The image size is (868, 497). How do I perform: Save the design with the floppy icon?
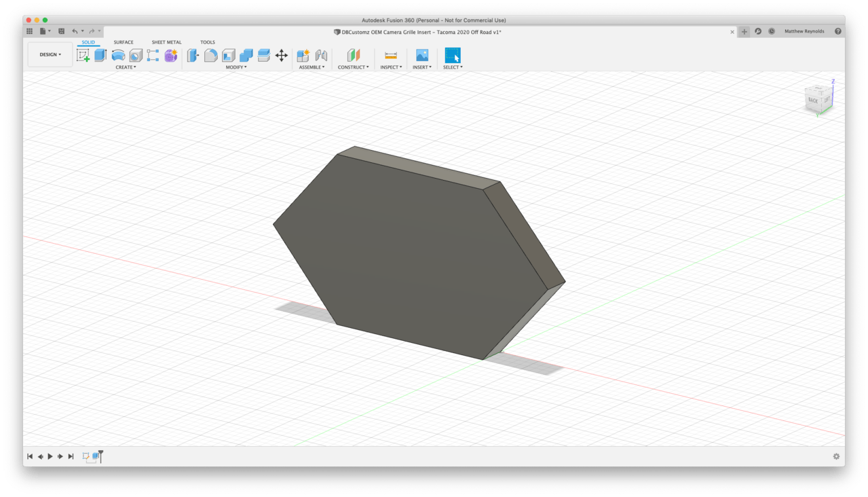coord(61,31)
